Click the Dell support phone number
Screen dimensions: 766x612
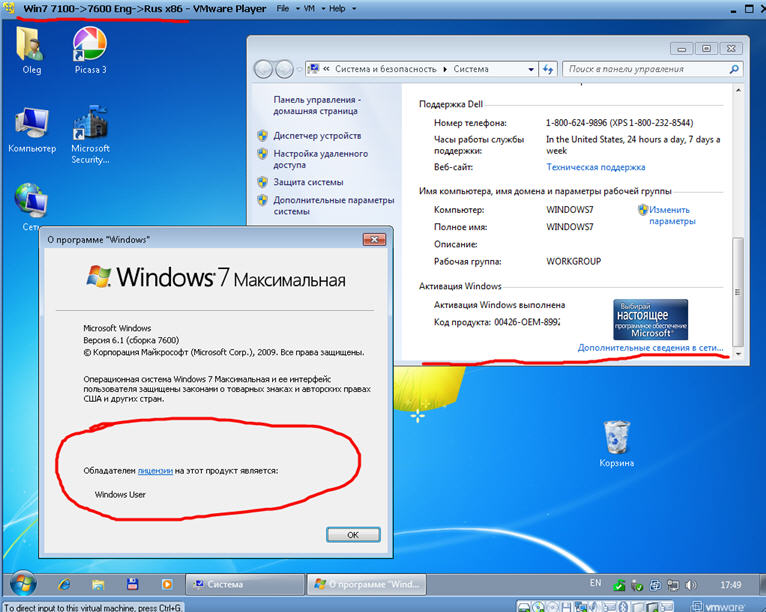pyautogui.click(x=619, y=123)
